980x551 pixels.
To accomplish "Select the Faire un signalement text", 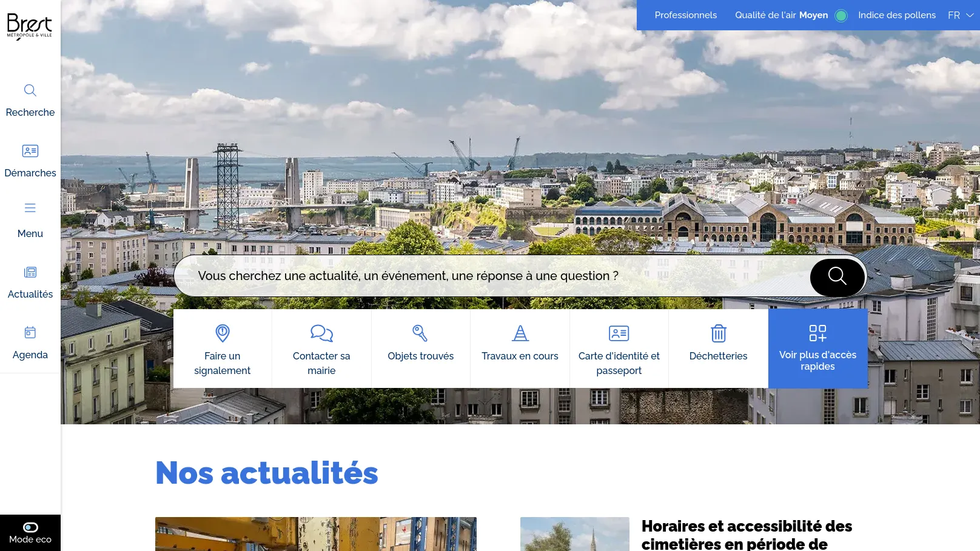I will pos(223,363).
